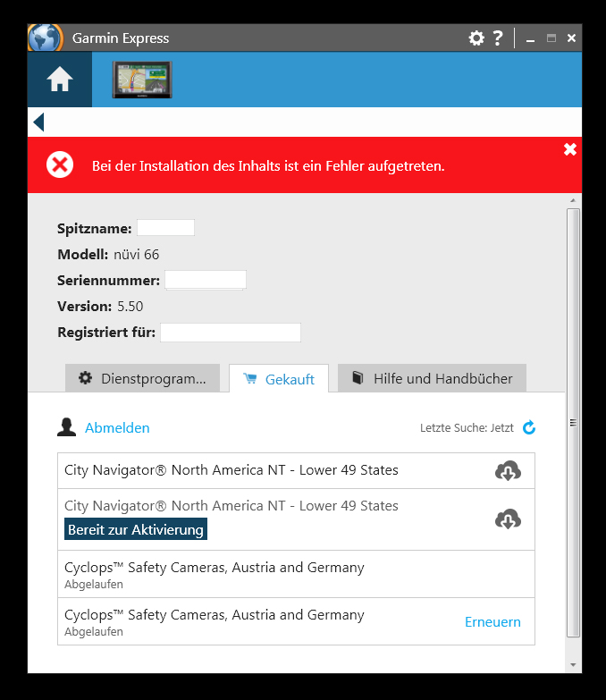Click the Seriennummer field
Screen dimensions: 606x700
point(206,280)
